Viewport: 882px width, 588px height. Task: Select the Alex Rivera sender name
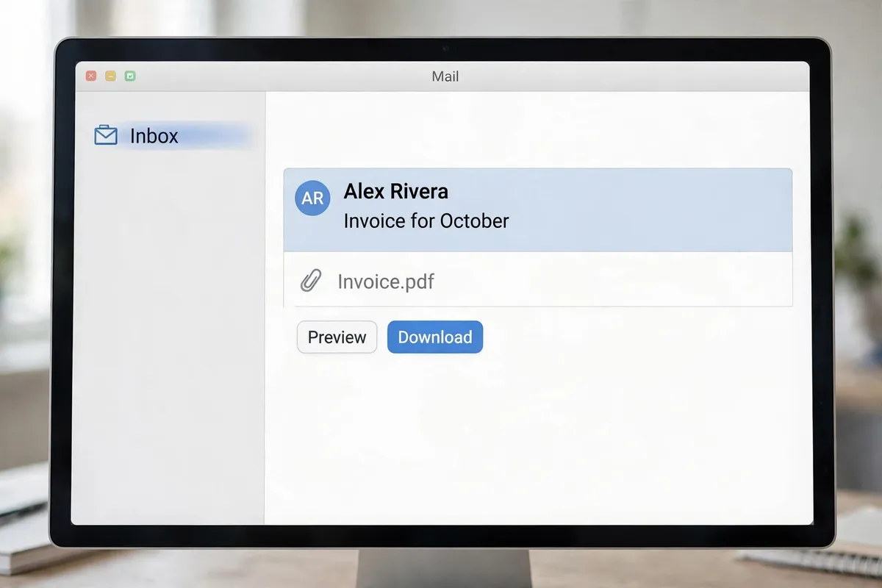[x=395, y=192]
